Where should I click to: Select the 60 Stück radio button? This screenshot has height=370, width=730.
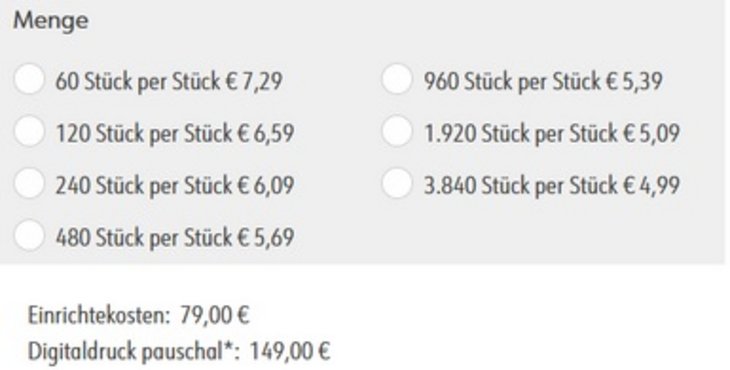[x=29, y=79]
